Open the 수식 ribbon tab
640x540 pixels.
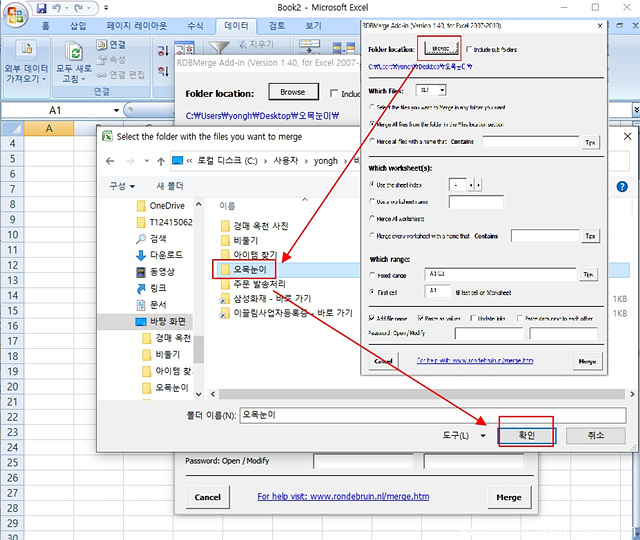195,26
